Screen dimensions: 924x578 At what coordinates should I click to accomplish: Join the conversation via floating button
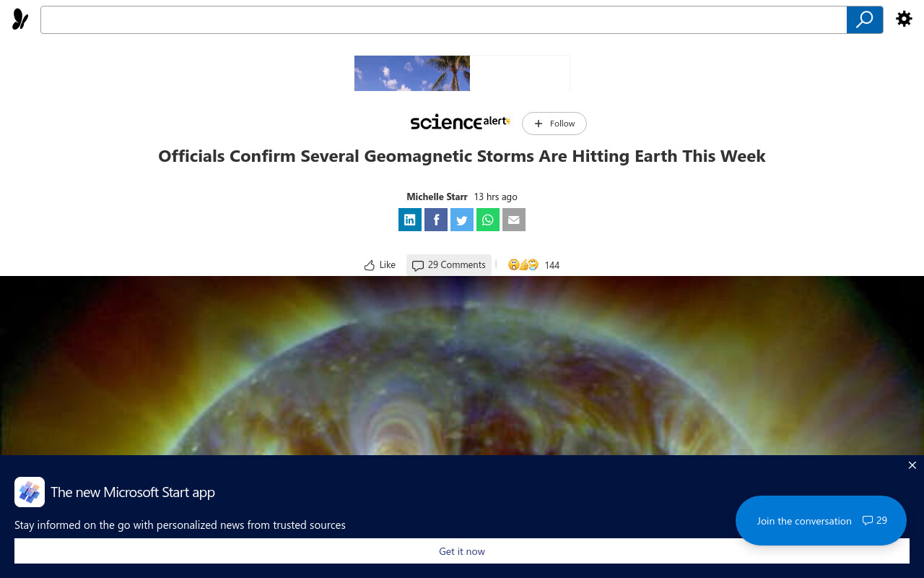821,520
